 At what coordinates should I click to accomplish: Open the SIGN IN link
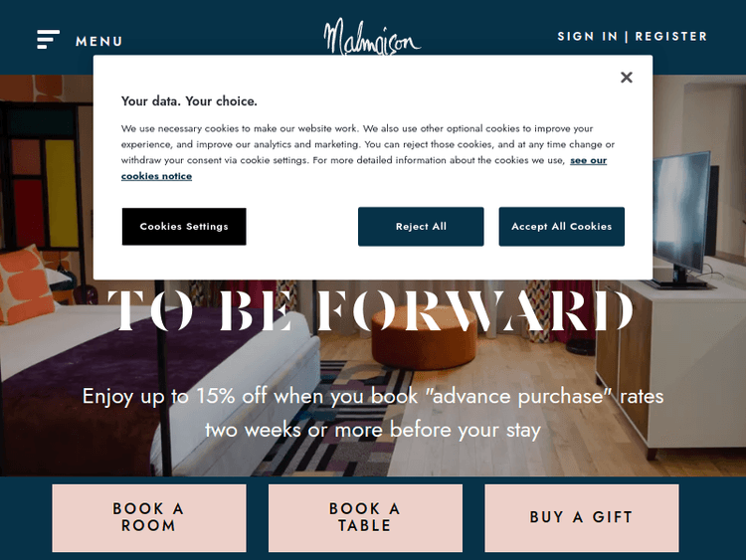click(x=587, y=36)
